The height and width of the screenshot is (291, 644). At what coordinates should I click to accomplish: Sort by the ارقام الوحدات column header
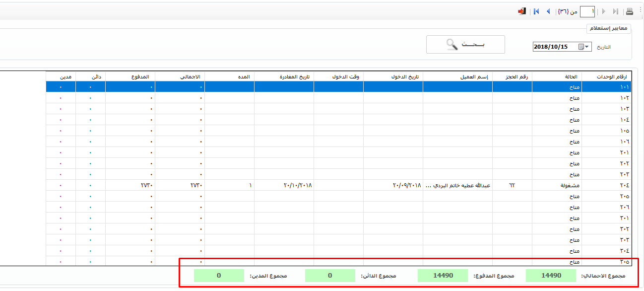606,76
